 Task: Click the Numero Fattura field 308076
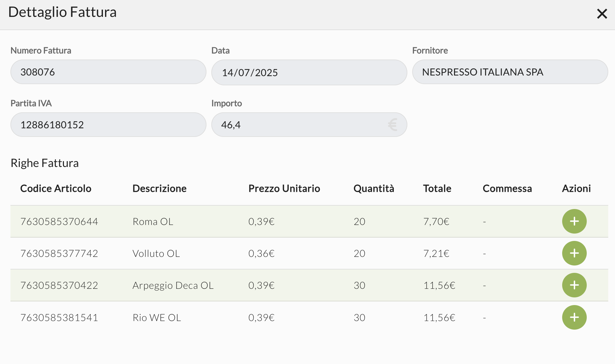click(108, 72)
